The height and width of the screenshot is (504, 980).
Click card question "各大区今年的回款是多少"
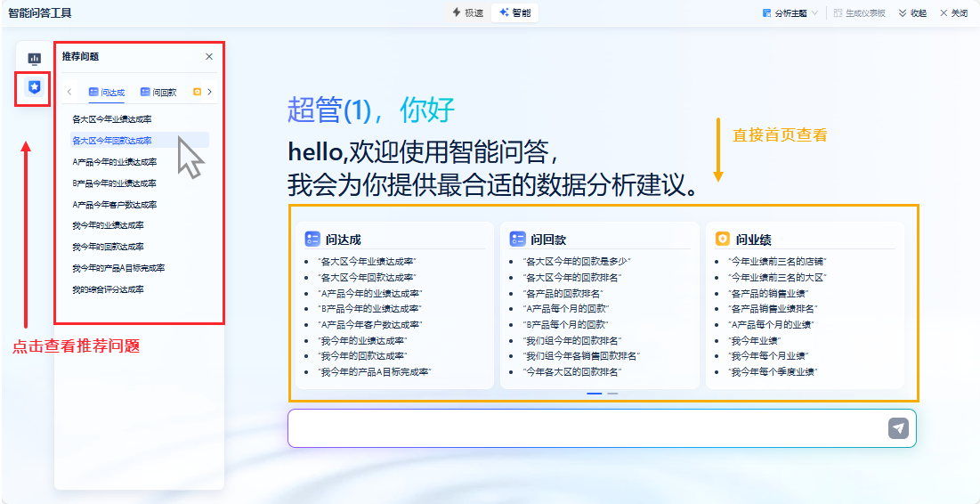(578, 261)
